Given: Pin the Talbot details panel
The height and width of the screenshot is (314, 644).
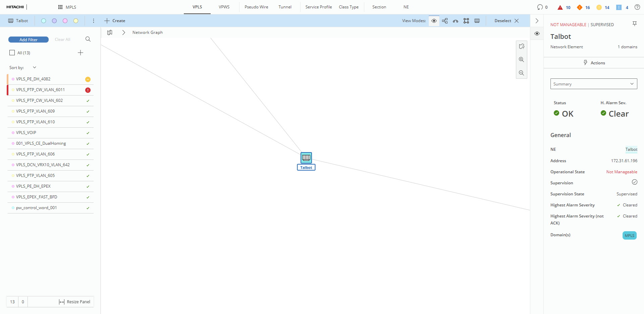Looking at the screenshot, I should pos(634,24).
